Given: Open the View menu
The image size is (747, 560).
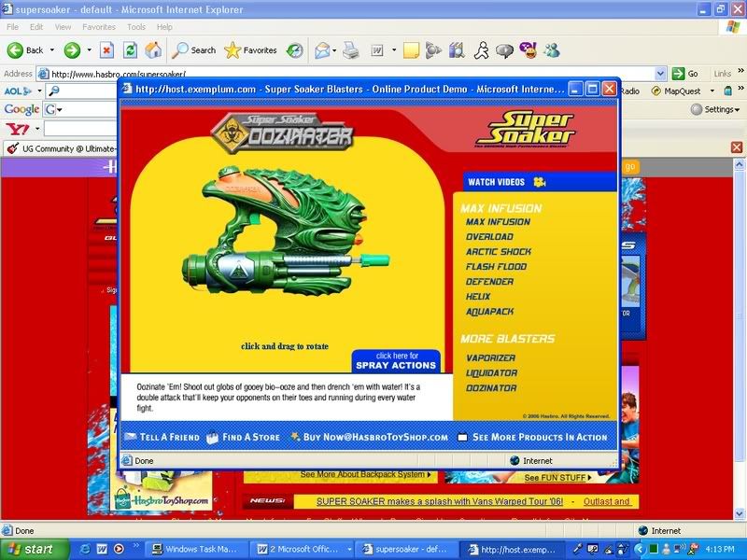Looking at the screenshot, I should point(63,27).
